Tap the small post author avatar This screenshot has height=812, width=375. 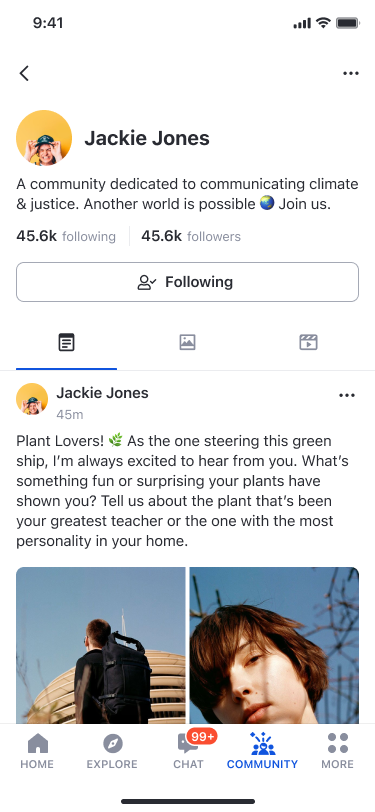click(32, 399)
